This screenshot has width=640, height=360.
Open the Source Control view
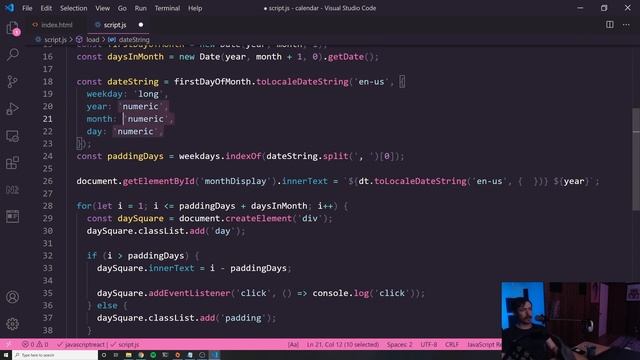click(x=13, y=82)
